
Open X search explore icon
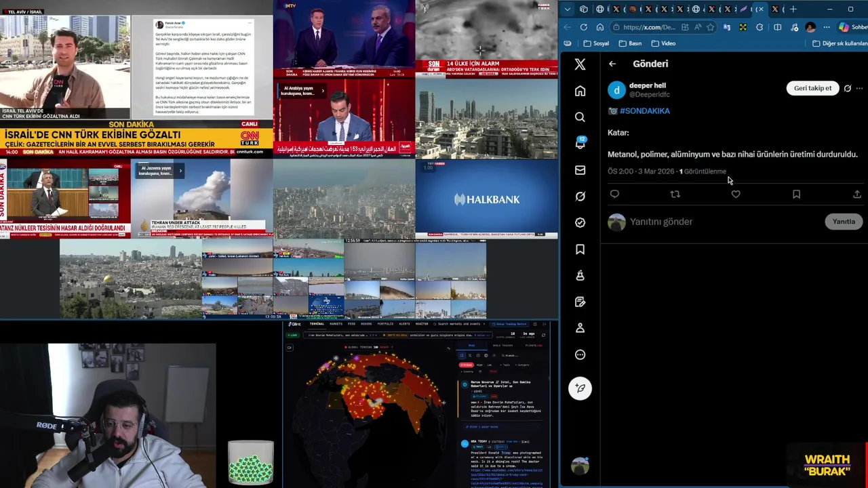point(580,117)
